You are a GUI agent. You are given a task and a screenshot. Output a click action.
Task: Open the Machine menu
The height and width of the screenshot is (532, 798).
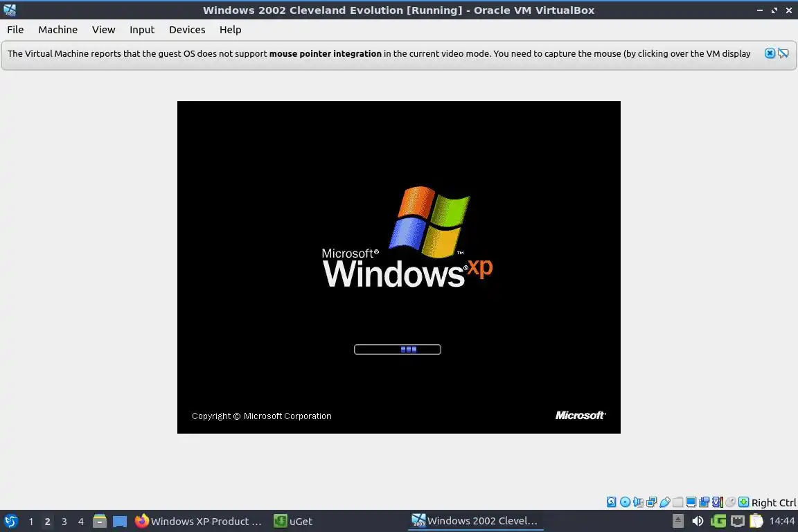57,30
